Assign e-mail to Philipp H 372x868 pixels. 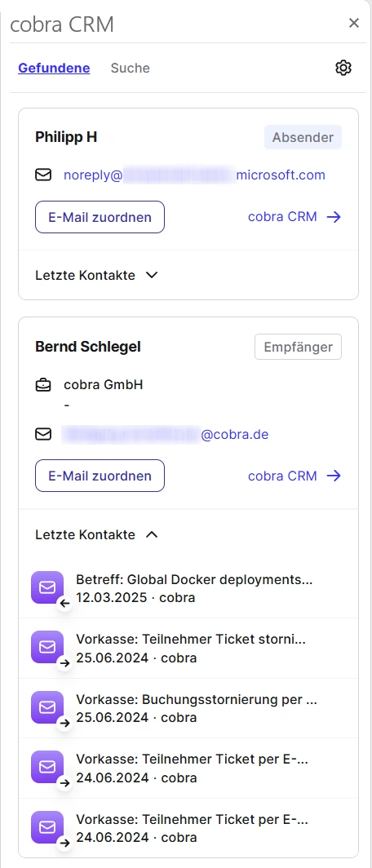[x=100, y=217]
